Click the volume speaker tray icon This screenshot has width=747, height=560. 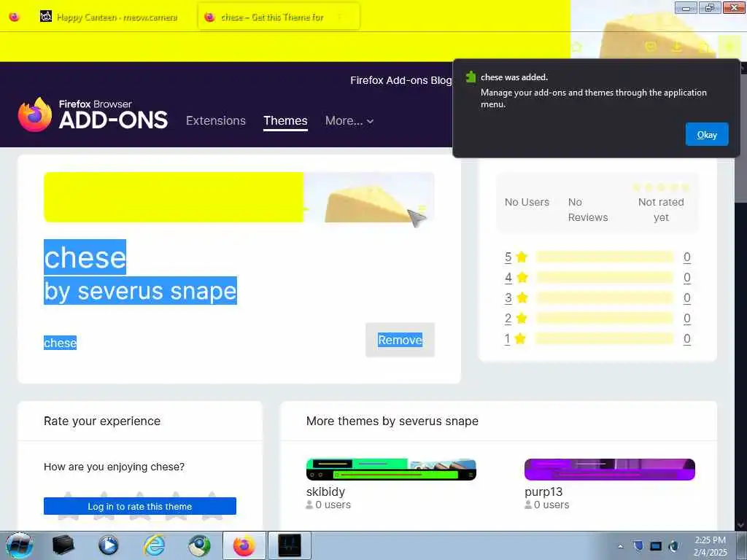[x=674, y=546]
